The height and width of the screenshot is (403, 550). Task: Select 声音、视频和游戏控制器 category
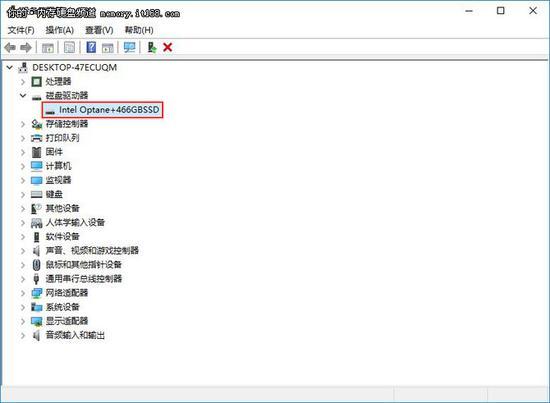pyautogui.click(x=92, y=251)
